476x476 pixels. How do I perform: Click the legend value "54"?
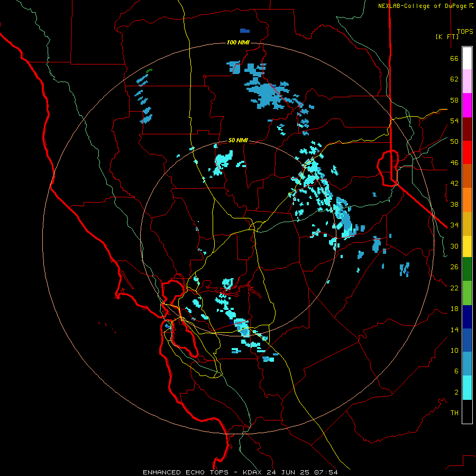pos(454,121)
